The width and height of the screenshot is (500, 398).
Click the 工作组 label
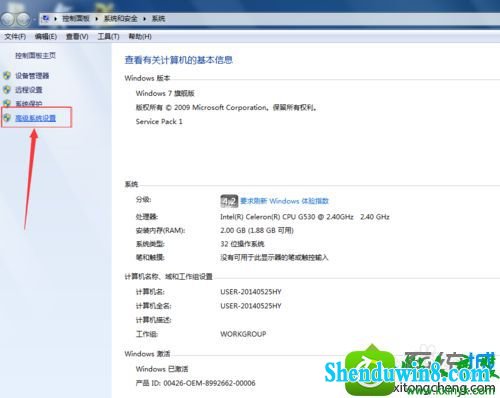(147, 334)
